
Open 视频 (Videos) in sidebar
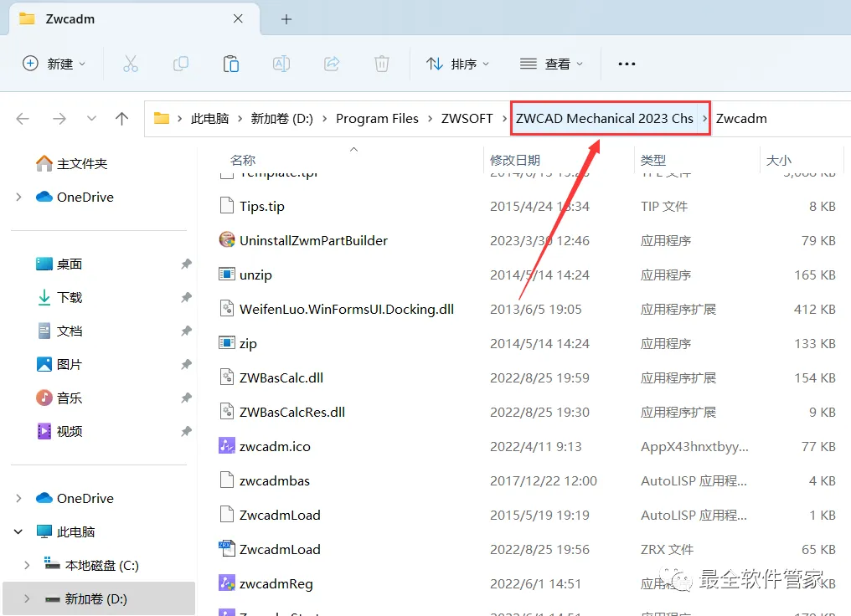59,431
